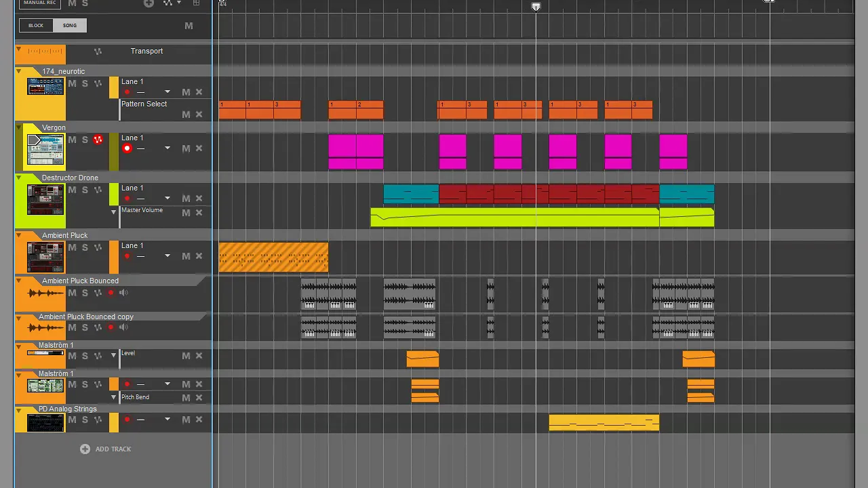Open the 174_neurotic device thumbnail

45,87
